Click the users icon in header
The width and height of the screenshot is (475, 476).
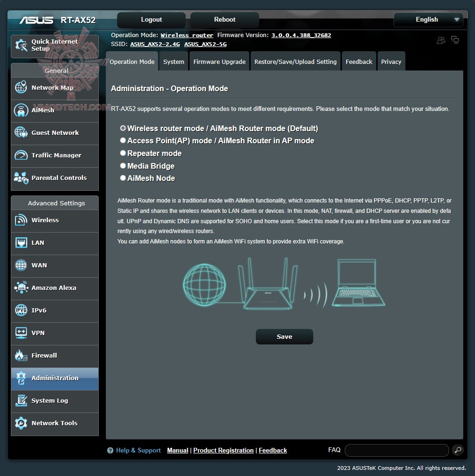tap(441, 40)
